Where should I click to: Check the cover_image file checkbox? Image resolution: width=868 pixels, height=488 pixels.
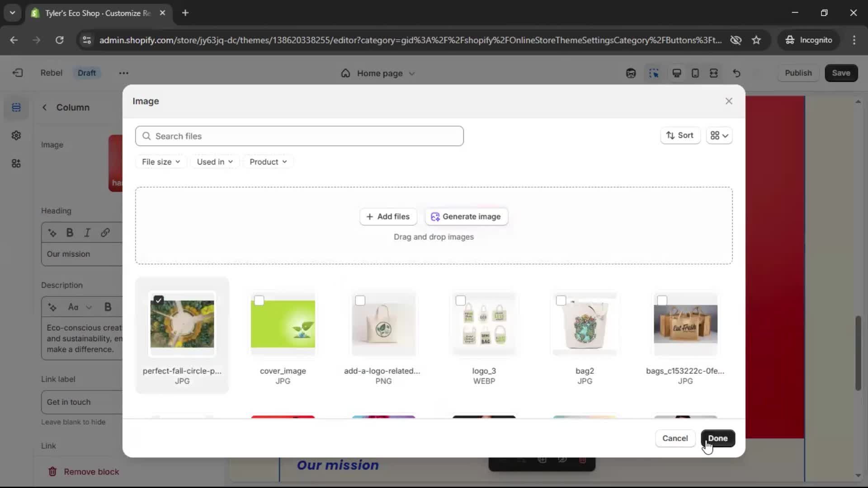259,300
